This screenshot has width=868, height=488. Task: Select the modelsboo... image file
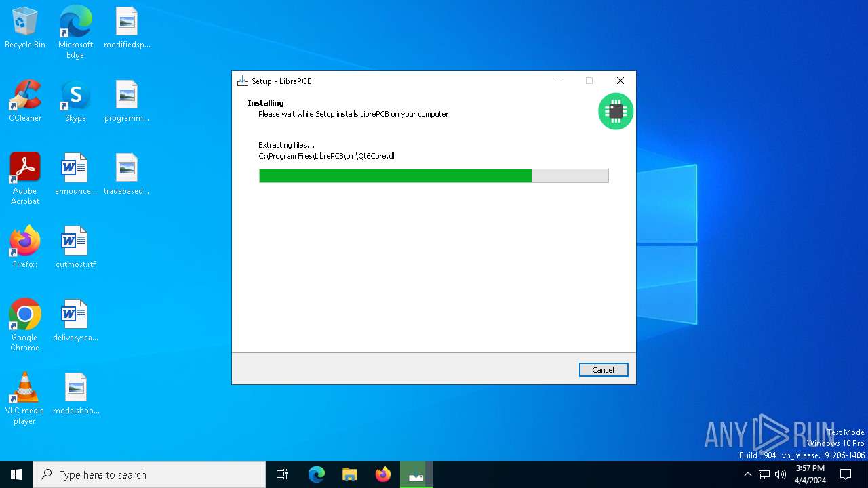(x=75, y=394)
